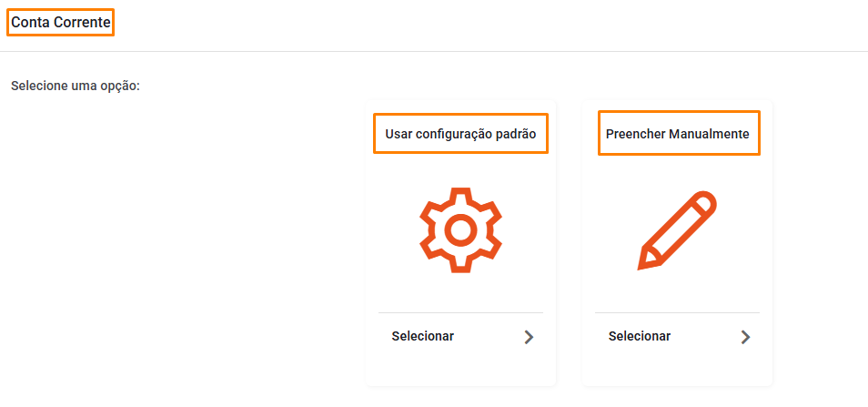Click the chevron arrow under the pencil card
The image size is (868, 407).
point(745,337)
